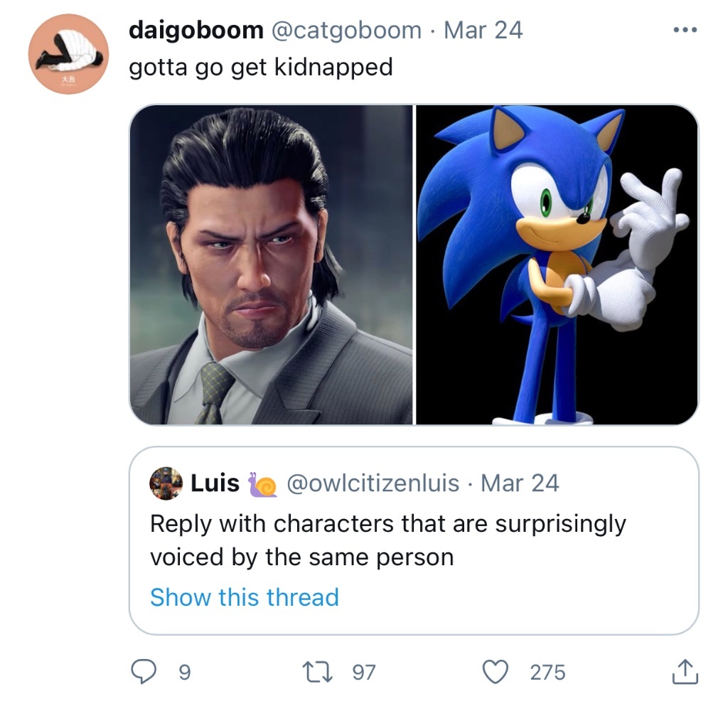Click the 97 retweets count
This screenshot has width=728, height=706.
(x=363, y=672)
